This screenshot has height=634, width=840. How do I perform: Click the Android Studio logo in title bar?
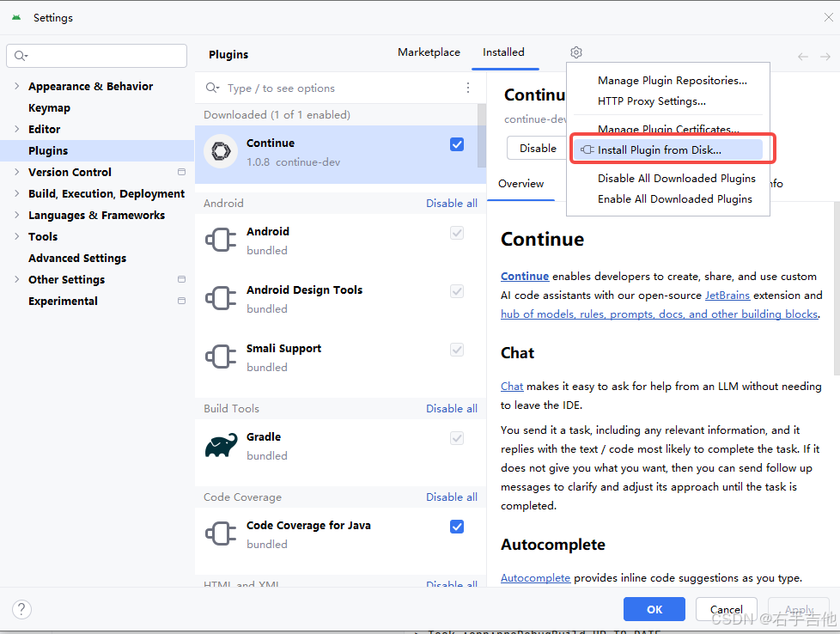coord(16,18)
